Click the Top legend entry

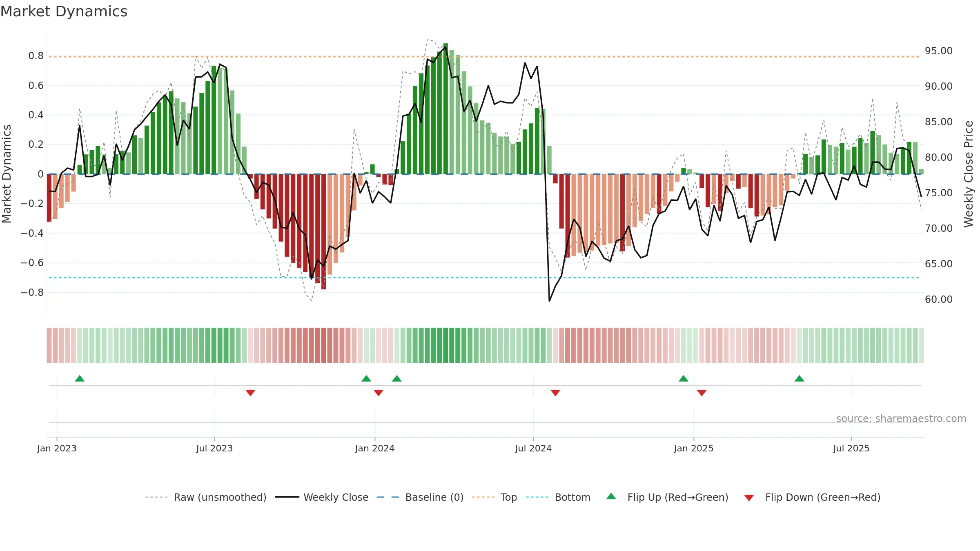tap(494, 497)
